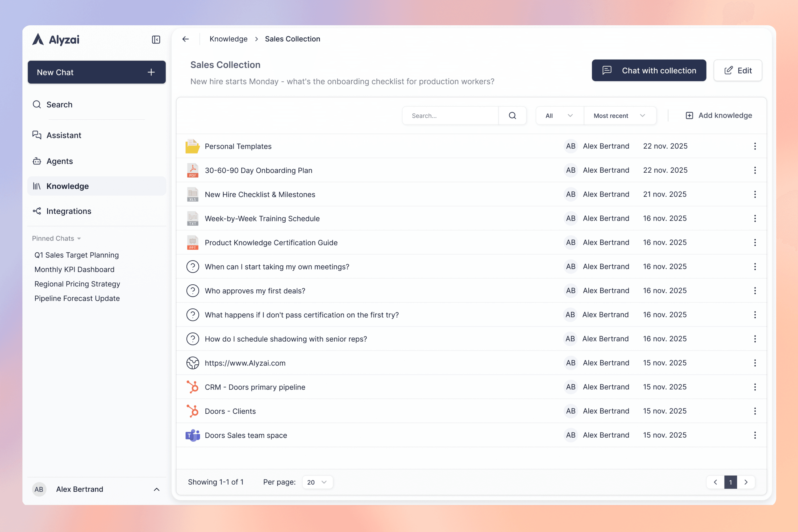Open the three-dot menu for Personal Templates
The width and height of the screenshot is (798, 532).
coord(755,146)
